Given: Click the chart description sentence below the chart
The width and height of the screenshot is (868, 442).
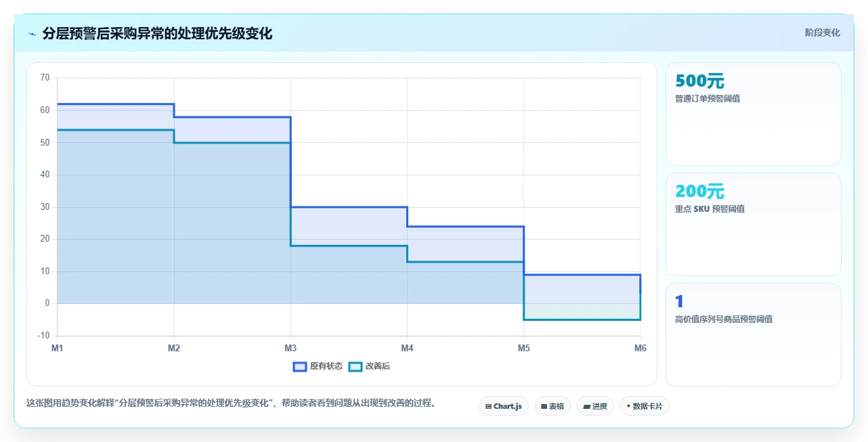Looking at the screenshot, I should click(x=231, y=403).
